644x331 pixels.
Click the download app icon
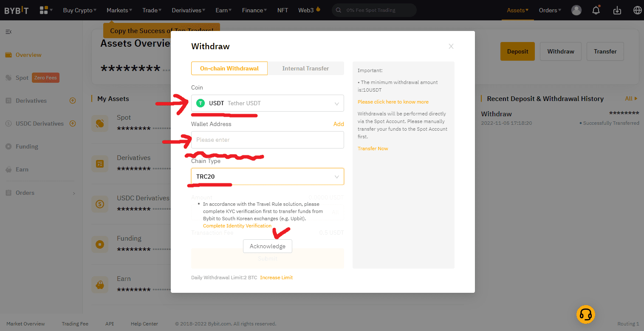(x=617, y=10)
